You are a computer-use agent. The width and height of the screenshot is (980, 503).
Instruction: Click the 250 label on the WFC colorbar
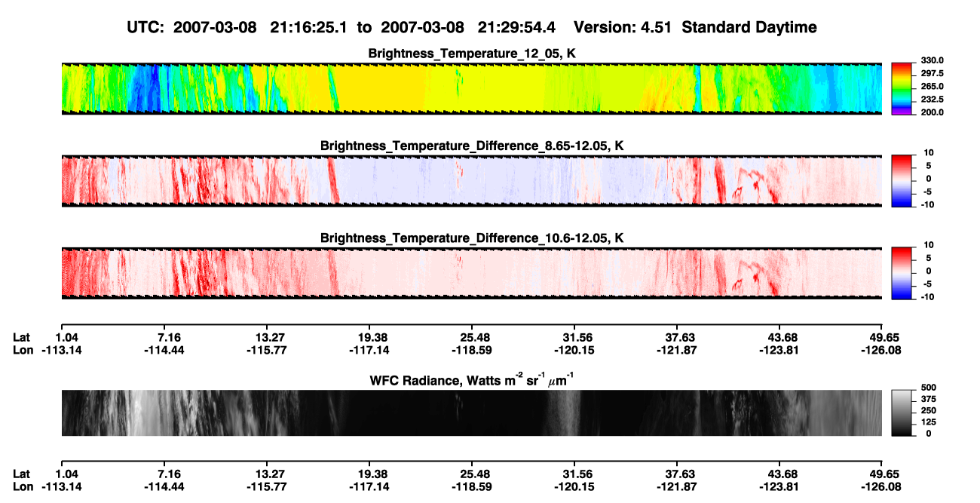[x=928, y=410]
